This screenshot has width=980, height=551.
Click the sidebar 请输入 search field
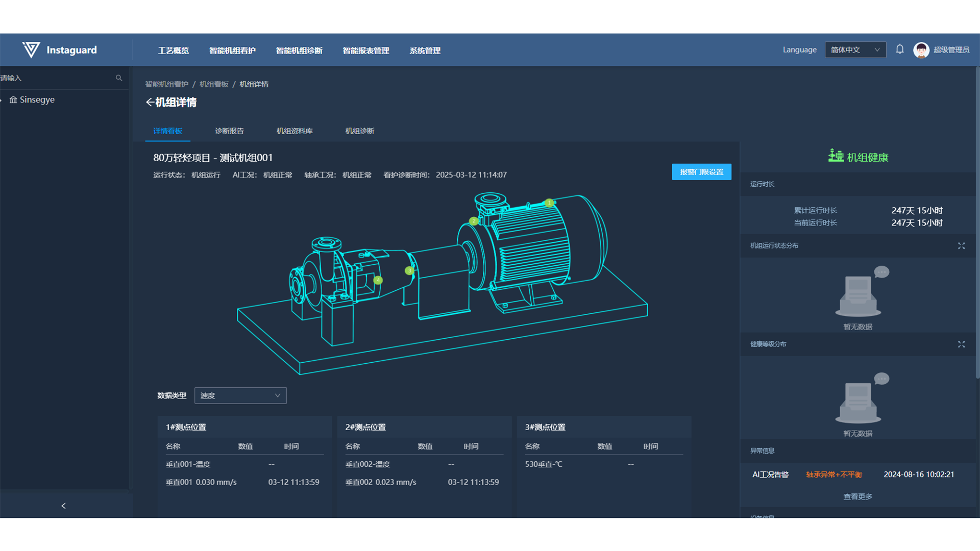[x=56, y=78]
